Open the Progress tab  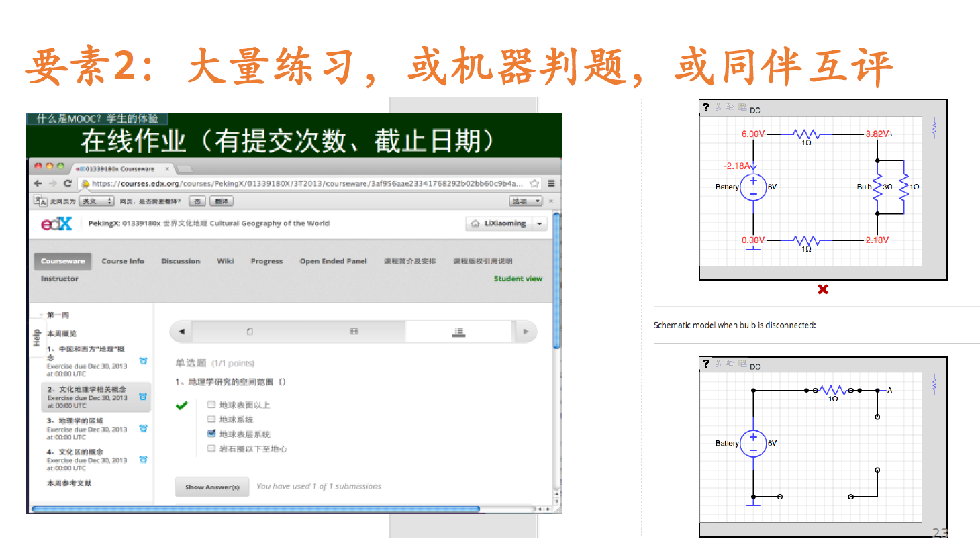point(266,261)
